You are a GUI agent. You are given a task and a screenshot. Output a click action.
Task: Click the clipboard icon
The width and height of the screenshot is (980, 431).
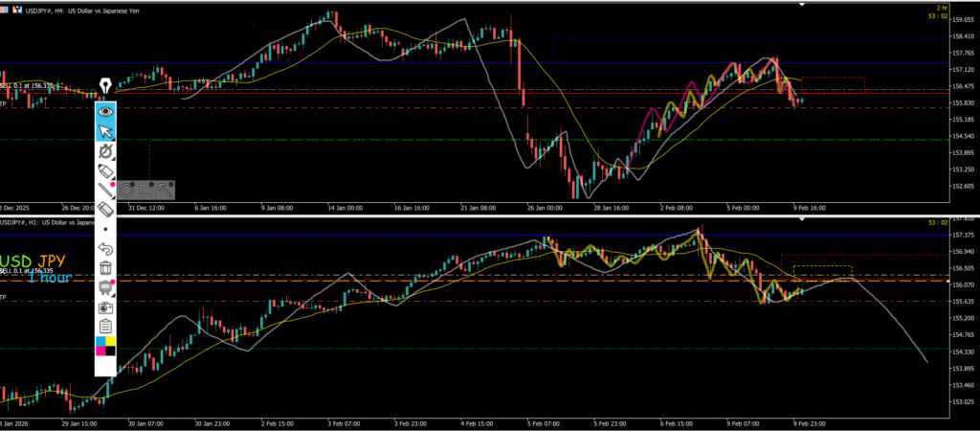point(105,327)
